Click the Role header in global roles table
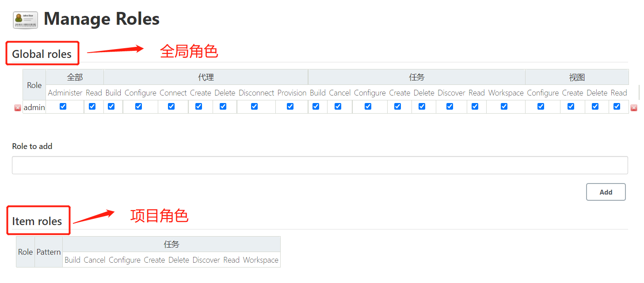The height and width of the screenshot is (283, 644). [34, 85]
